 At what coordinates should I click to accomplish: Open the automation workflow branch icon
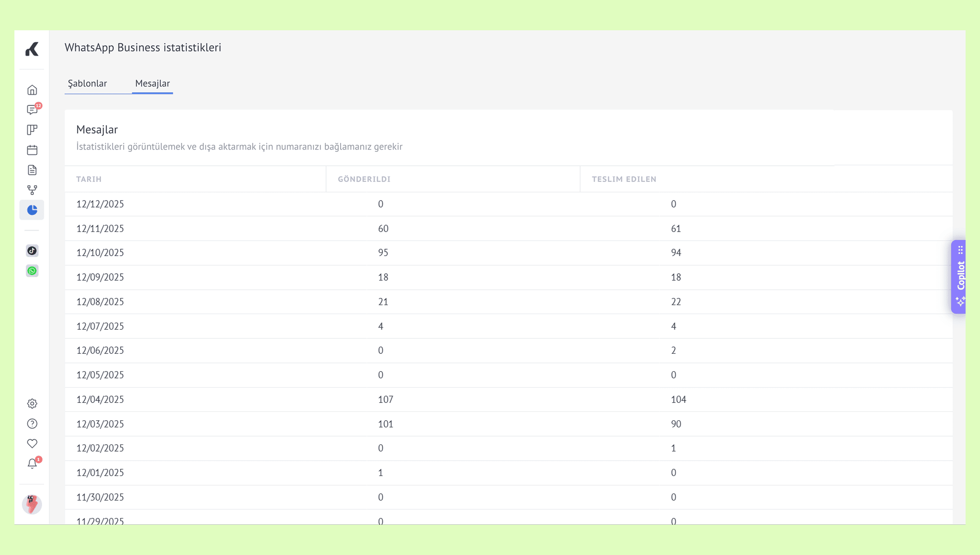(32, 190)
